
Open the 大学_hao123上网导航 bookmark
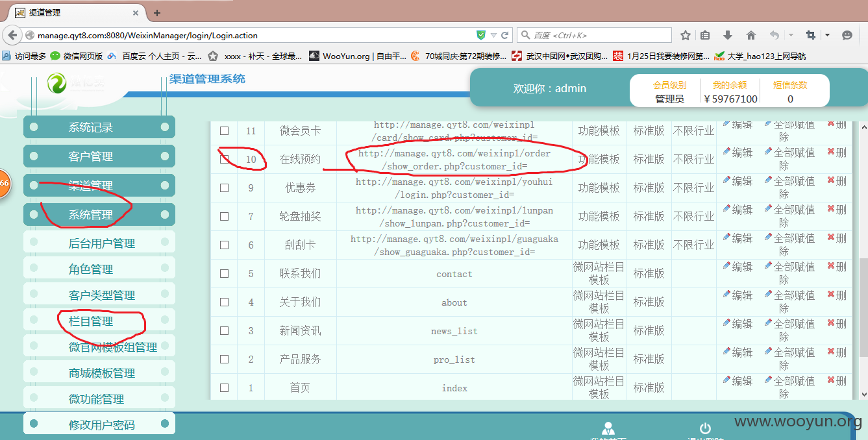coord(760,56)
